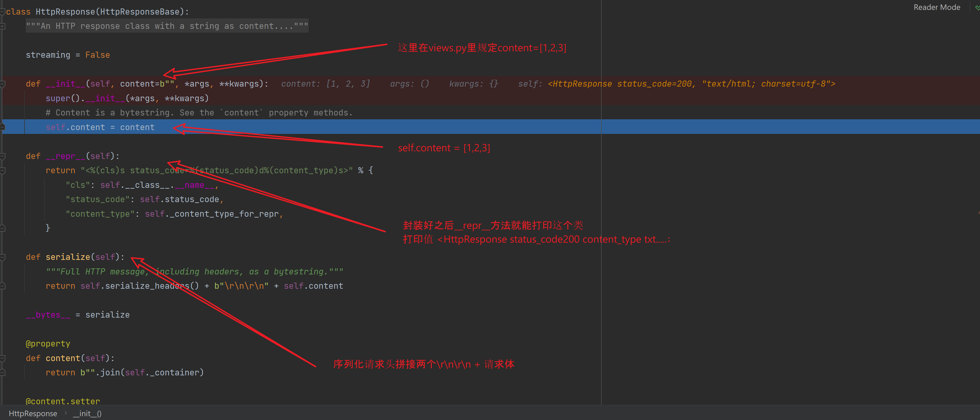Collapse the __init__ method fold marker
The image size is (980, 420).
point(2,84)
